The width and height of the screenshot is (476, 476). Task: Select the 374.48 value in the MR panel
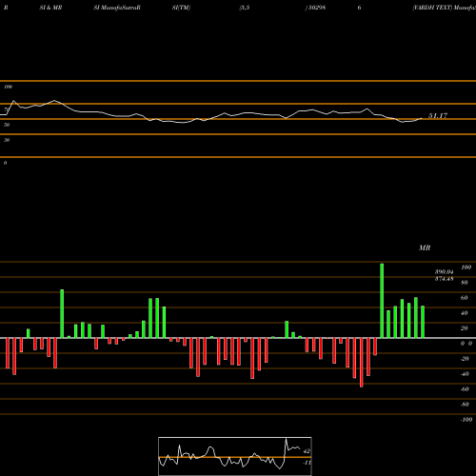click(444, 279)
